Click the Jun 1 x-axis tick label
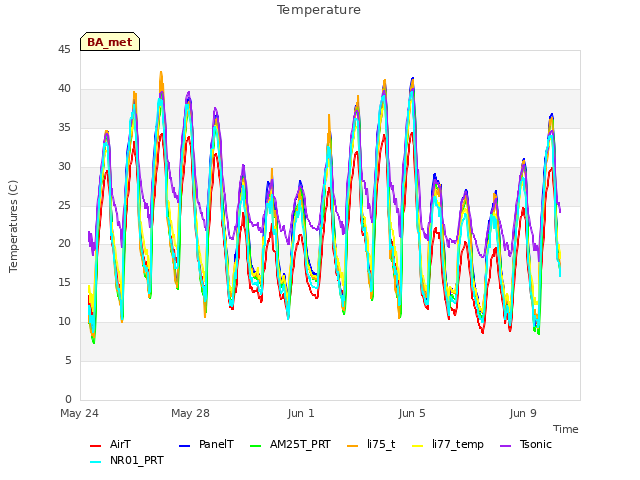Screen dimensions: 640x480 301,413
